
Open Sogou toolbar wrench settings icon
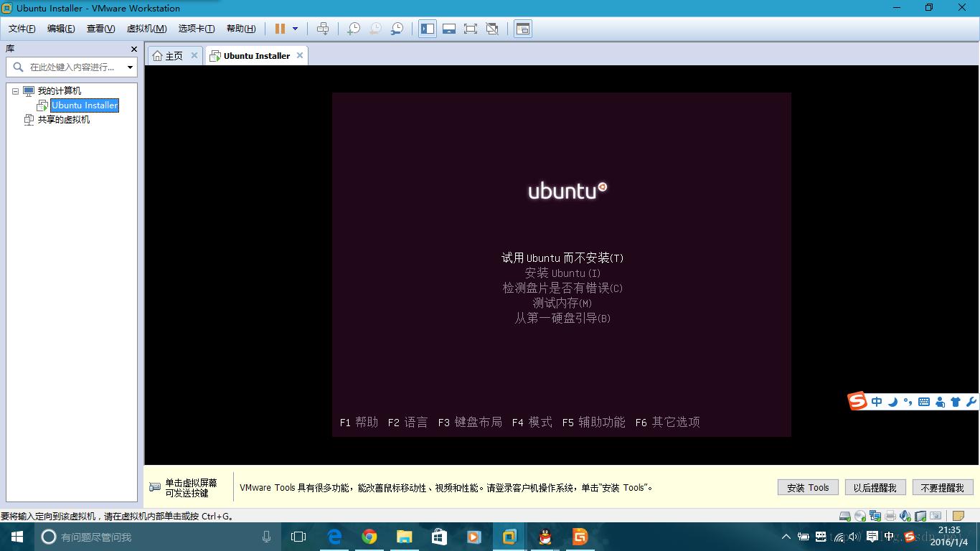pos(971,402)
